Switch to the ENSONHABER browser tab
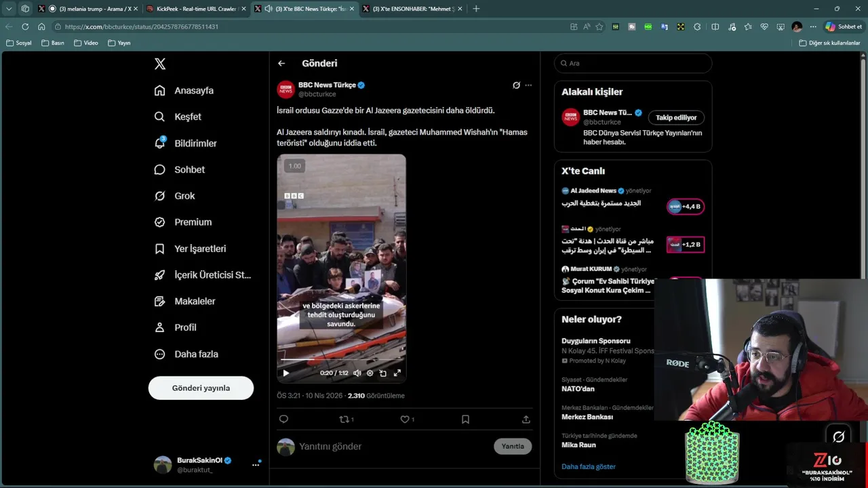 tap(413, 9)
